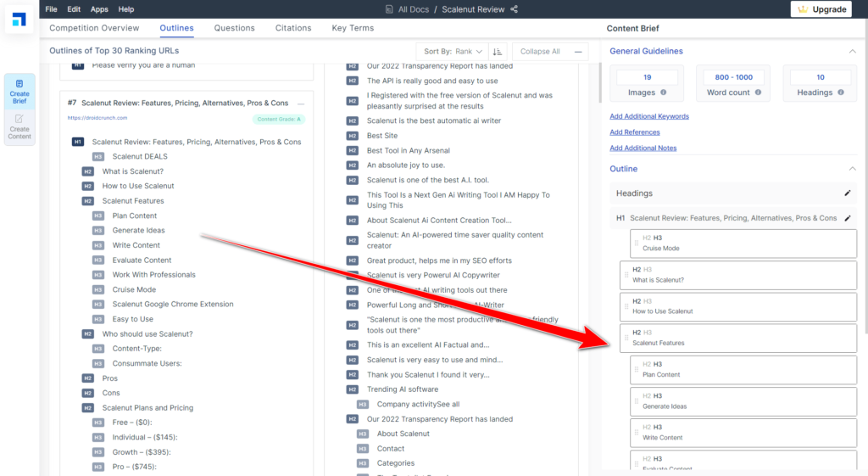Select 'Who should use Scalenut?' H2 item
Viewport: 868px width, 476px height.
click(x=147, y=334)
